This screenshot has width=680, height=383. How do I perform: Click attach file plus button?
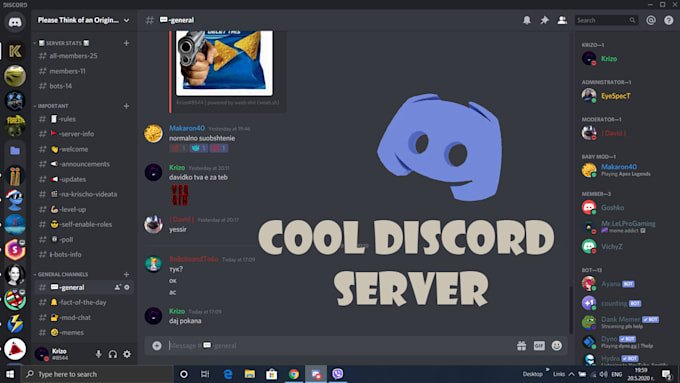pyautogui.click(x=157, y=345)
